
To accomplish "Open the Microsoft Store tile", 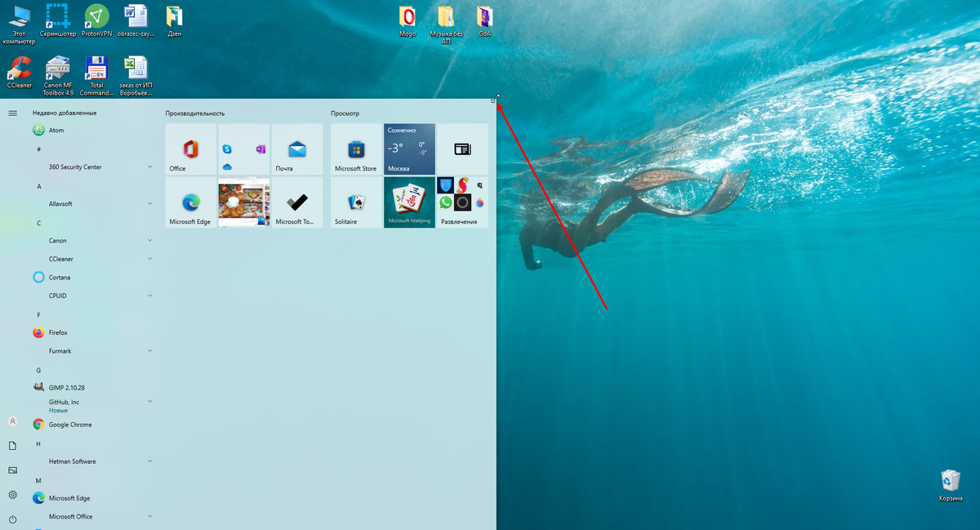I will pyautogui.click(x=356, y=149).
